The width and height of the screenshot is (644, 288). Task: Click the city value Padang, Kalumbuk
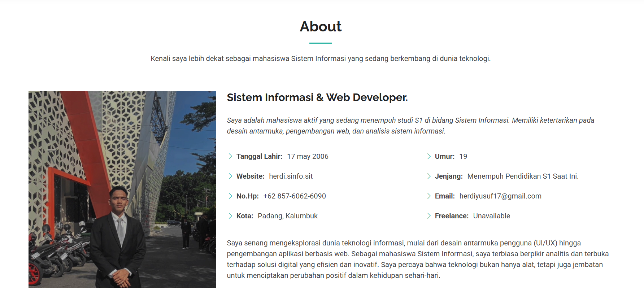tap(288, 216)
